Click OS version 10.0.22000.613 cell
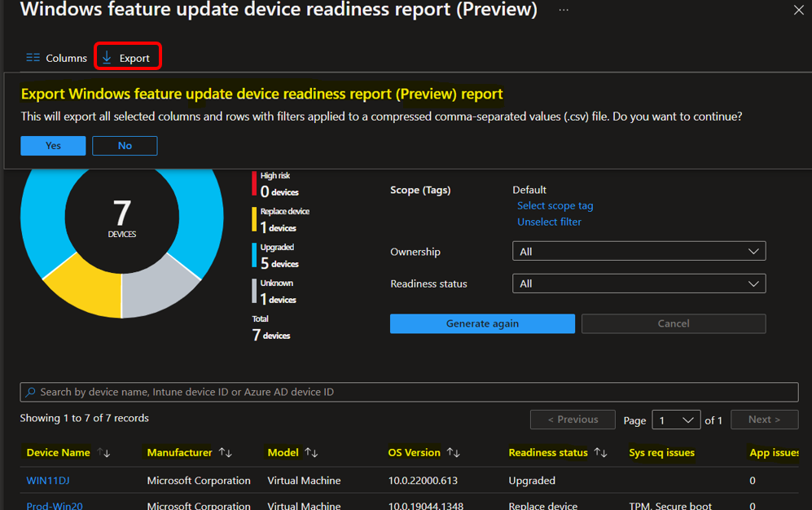 tap(423, 481)
